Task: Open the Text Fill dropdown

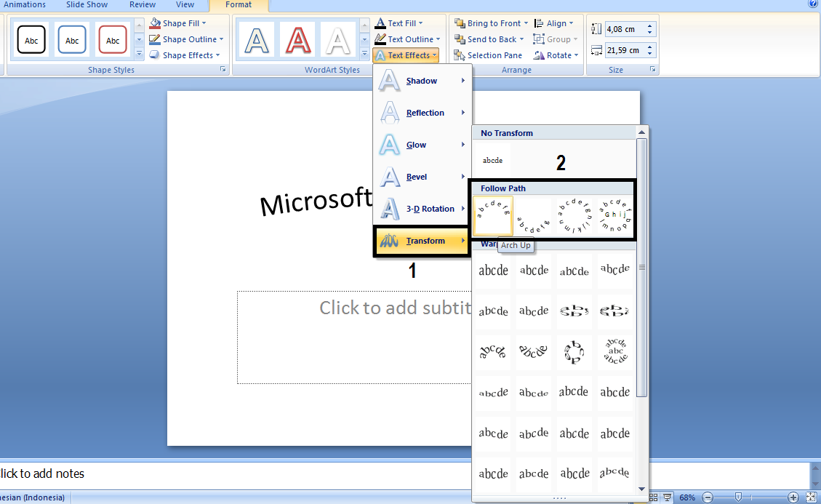Action: pyautogui.click(x=399, y=23)
